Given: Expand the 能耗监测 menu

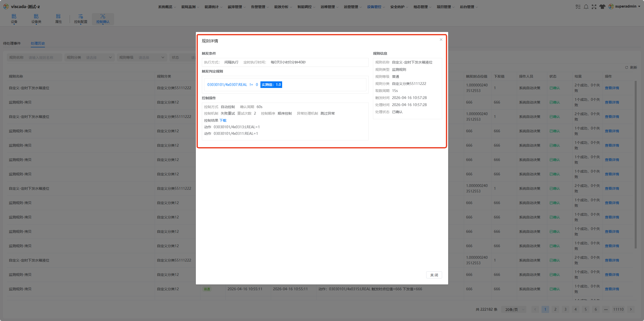Looking at the screenshot, I should pyautogui.click(x=190, y=7).
